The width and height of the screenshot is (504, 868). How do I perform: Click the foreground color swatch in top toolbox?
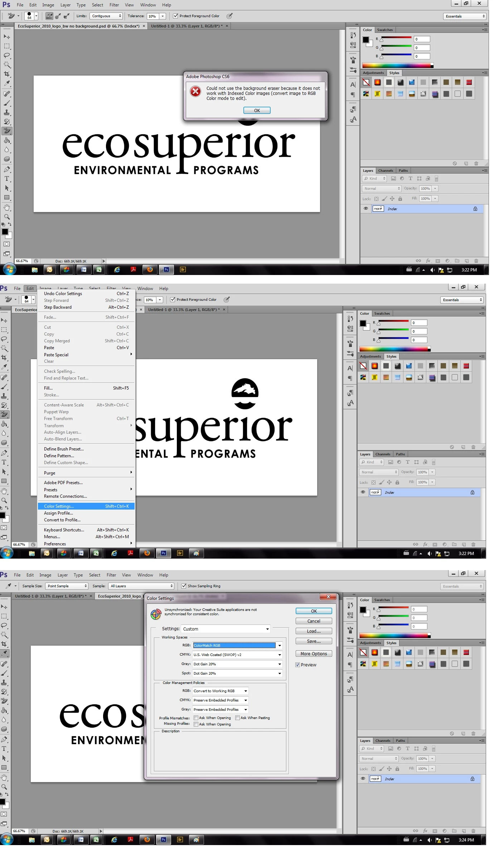click(x=5, y=232)
